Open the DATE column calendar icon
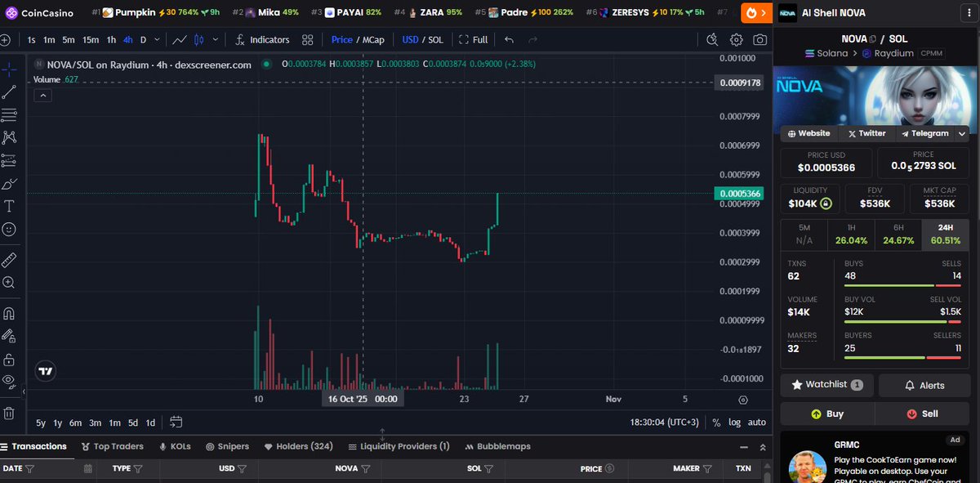This screenshot has height=483, width=980. point(89,469)
